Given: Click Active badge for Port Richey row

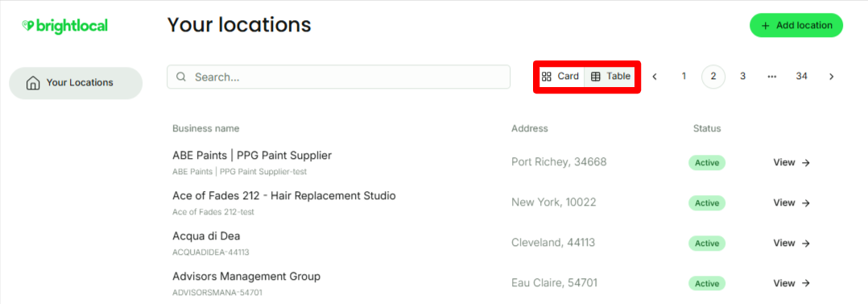Looking at the screenshot, I should click(707, 163).
